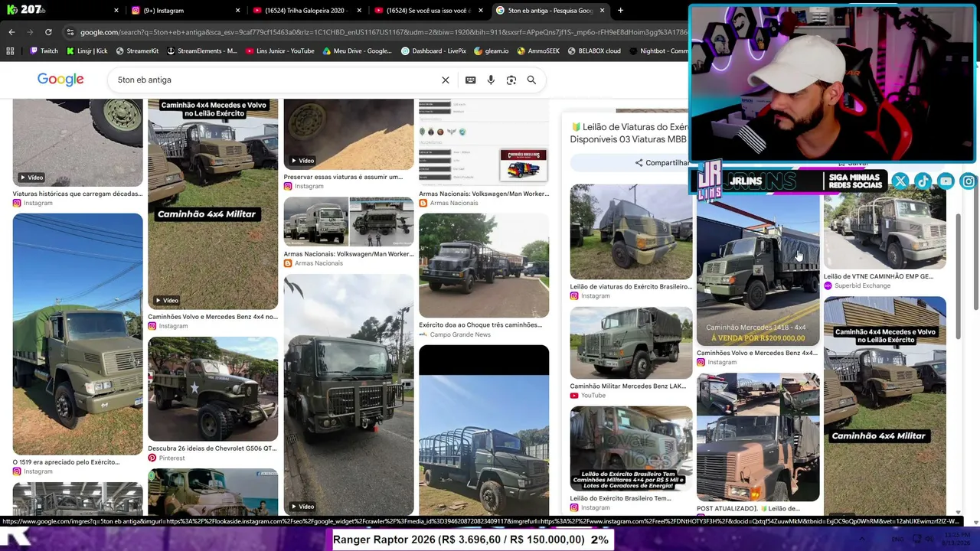
Task: Focus the search box containing '5ton eb antiga'
Action: (x=276, y=80)
